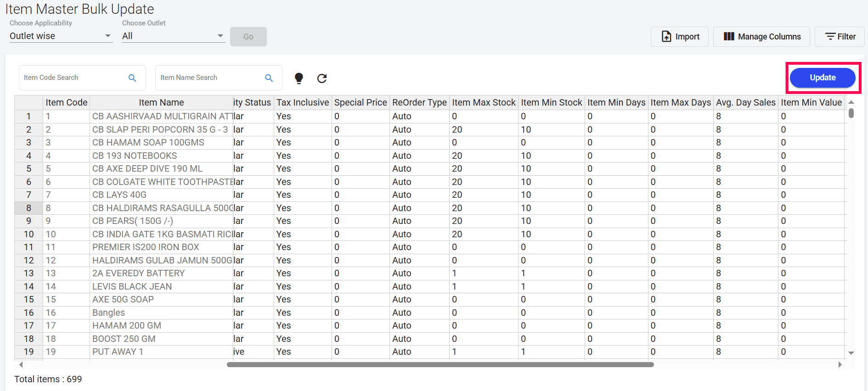Select the Item Max Days column header

[x=681, y=102]
